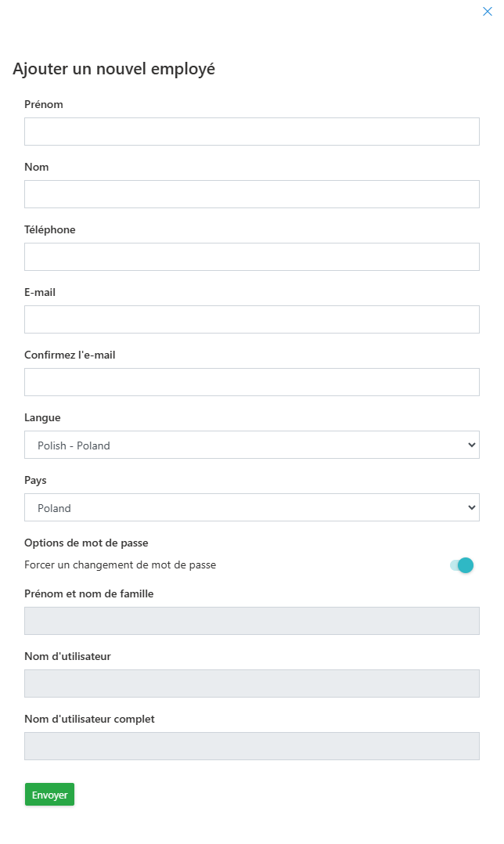Click the "Forcer un changement de mot de passe" text
504x844 pixels.
click(x=120, y=564)
